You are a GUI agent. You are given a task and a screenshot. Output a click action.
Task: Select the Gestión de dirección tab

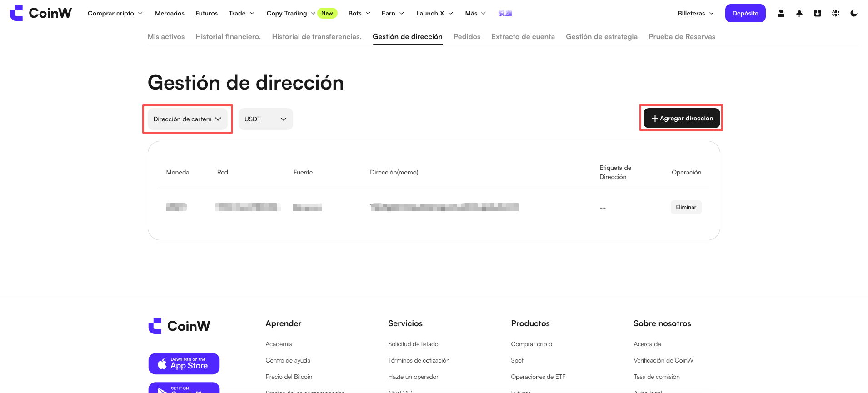(408, 37)
